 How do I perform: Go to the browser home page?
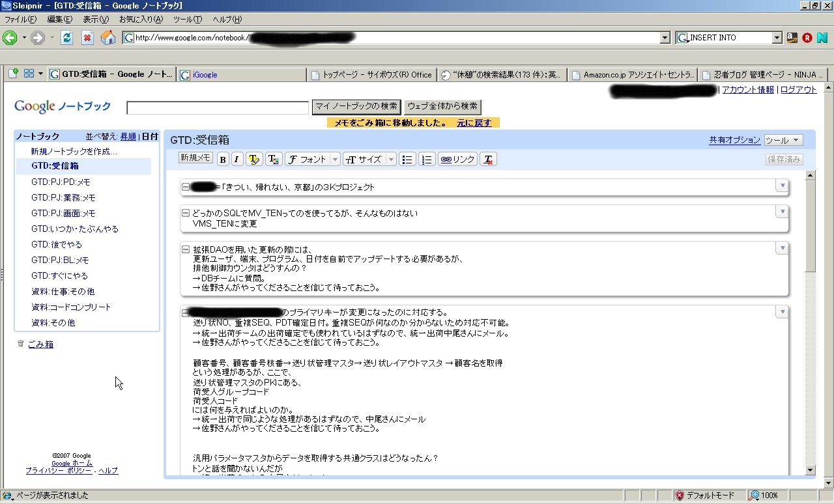[108, 38]
